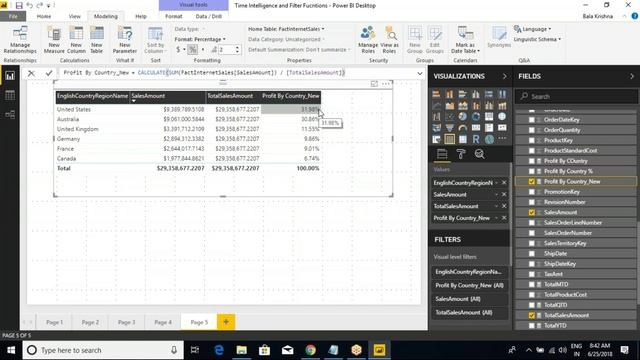This screenshot has width=640, height=360.
Task: Create a New Column
Action: tap(76, 40)
